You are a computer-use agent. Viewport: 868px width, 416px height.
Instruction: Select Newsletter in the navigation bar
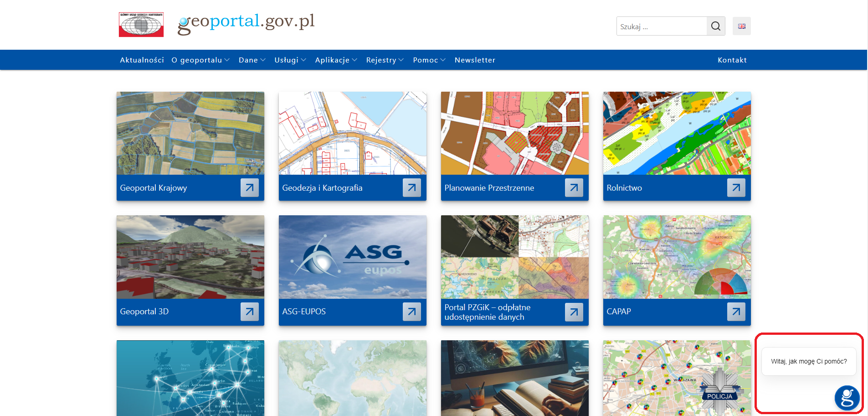pos(475,60)
